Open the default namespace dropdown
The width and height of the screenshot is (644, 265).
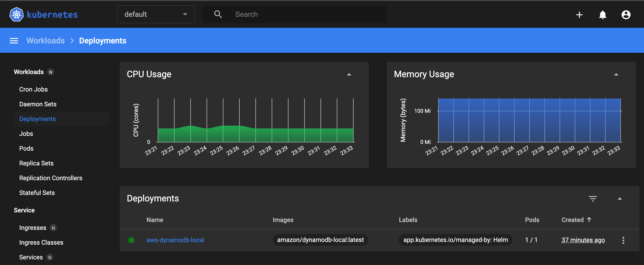[156, 14]
